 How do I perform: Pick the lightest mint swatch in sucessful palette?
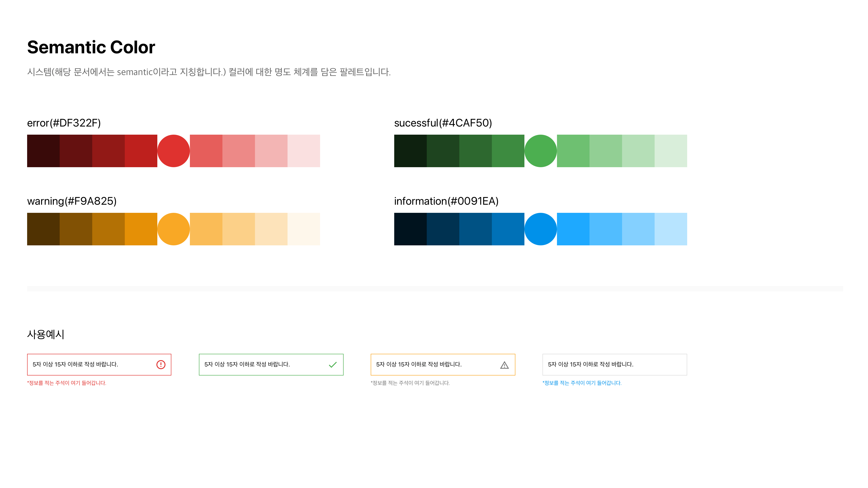pyautogui.click(x=671, y=151)
